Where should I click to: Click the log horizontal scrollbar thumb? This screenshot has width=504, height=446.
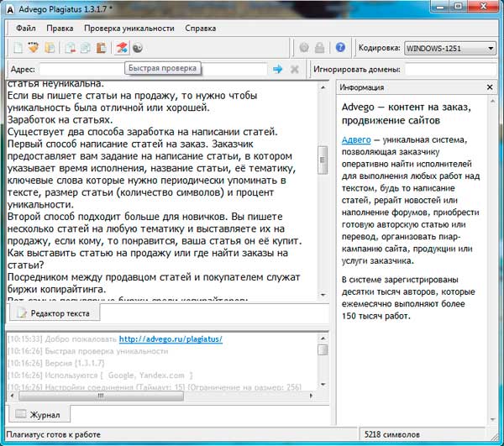pyautogui.click(x=101, y=396)
